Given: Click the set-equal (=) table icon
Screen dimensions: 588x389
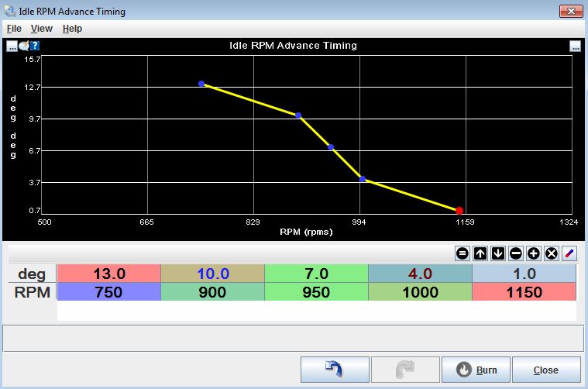Looking at the screenshot, I should 462,253.
